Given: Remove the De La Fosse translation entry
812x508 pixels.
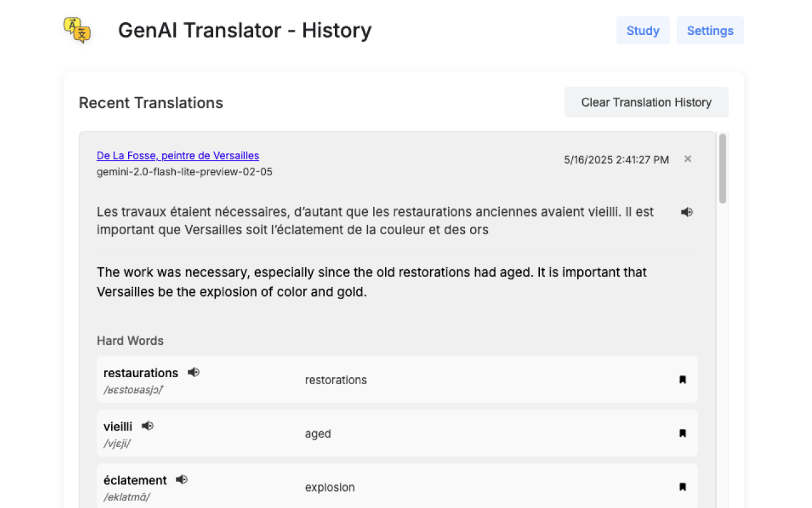Looking at the screenshot, I should 688,159.
